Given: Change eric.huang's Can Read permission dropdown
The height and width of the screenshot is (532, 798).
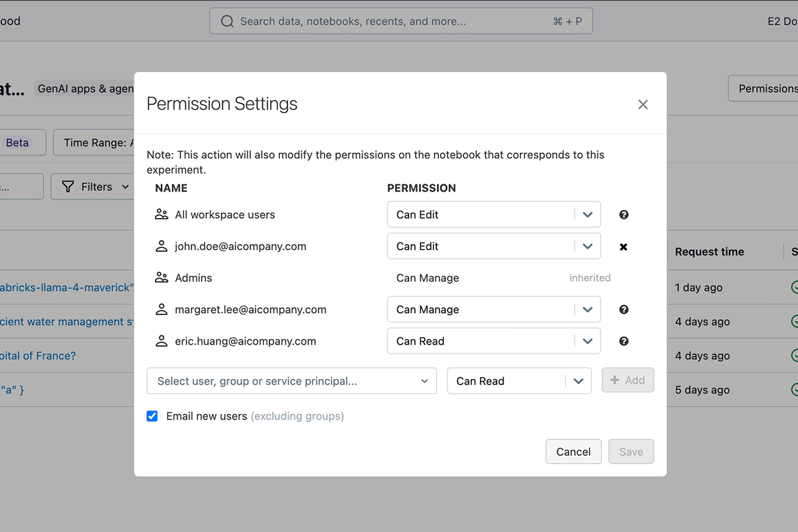Looking at the screenshot, I should tap(494, 341).
